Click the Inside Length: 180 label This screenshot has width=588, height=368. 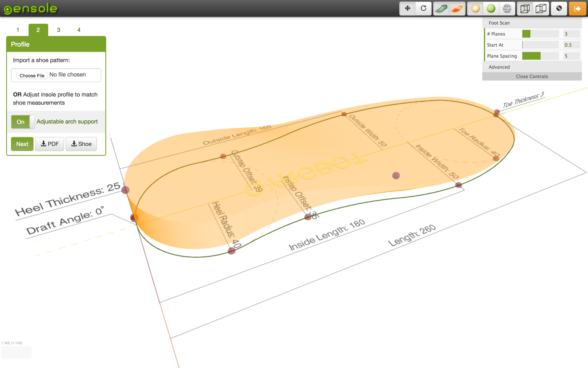[x=327, y=235]
